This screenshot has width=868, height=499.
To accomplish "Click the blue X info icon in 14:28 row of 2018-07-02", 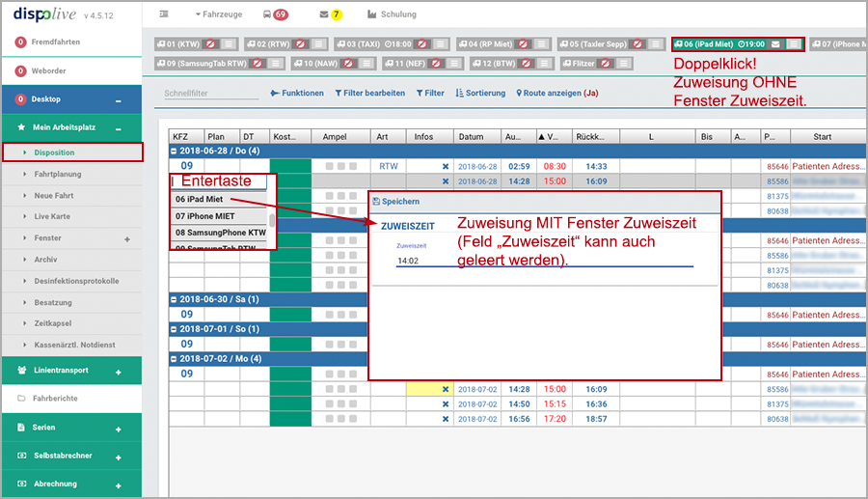I will point(445,389).
